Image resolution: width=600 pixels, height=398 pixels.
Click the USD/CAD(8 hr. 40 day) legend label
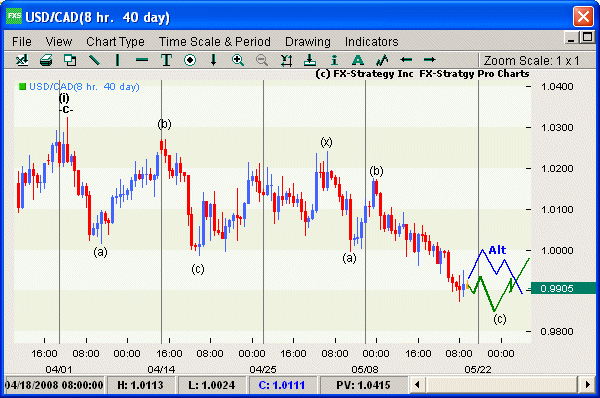[x=84, y=86]
